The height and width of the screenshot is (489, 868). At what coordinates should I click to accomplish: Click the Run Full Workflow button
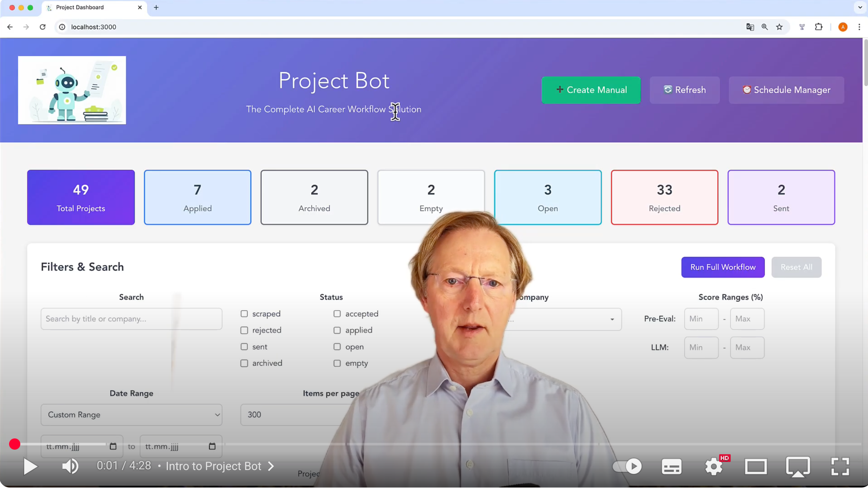723,267
